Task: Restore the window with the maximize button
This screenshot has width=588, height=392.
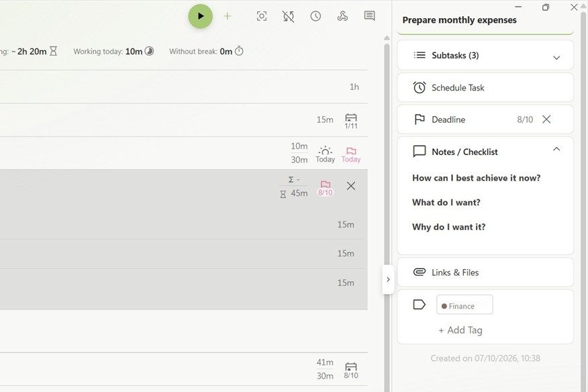Action: click(546, 7)
